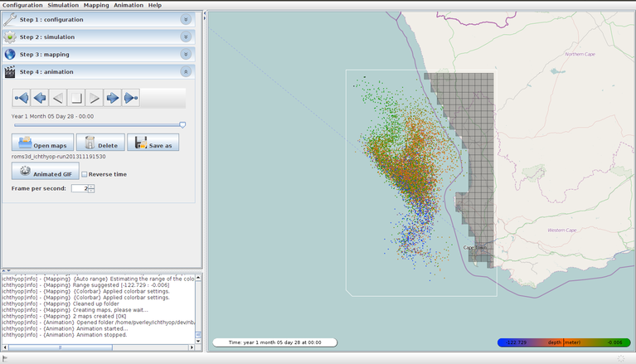Viewport: 636px width, 364px height.
Task: Play animation backward
Action: pos(57,99)
